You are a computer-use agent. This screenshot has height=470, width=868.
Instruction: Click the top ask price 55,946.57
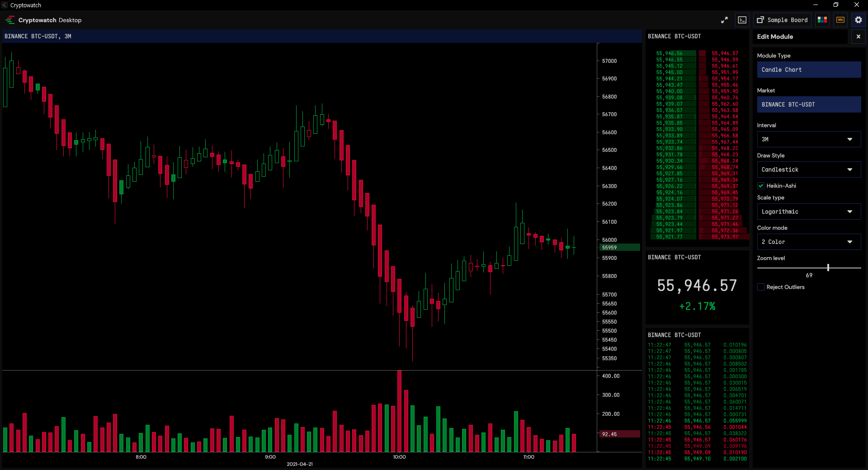(x=725, y=53)
